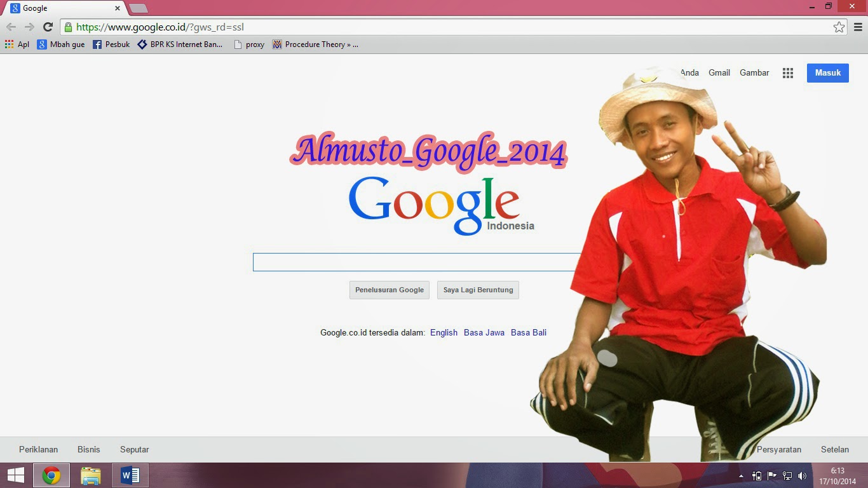The width and height of the screenshot is (868, 488).
Task: Reload the page with the refresh icon
Action: pyautogui.click(x=48, y=27)
